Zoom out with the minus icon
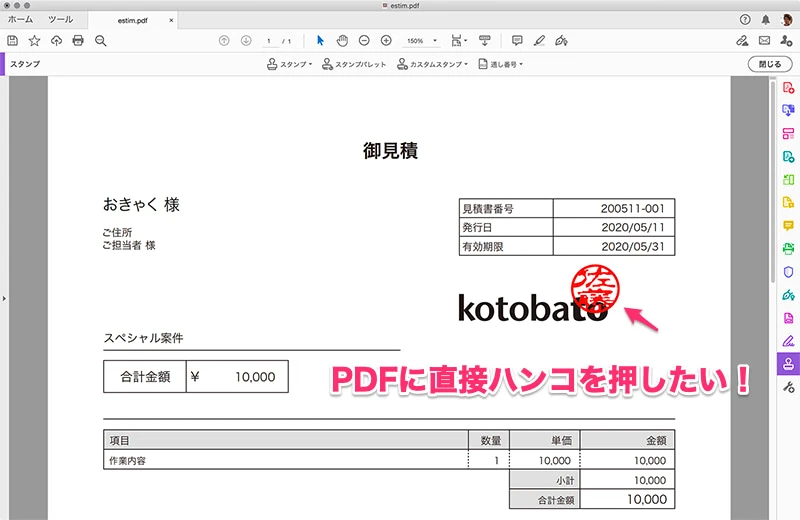The height and width of the screenshot is (520, 800). click(x=362, y=40)
